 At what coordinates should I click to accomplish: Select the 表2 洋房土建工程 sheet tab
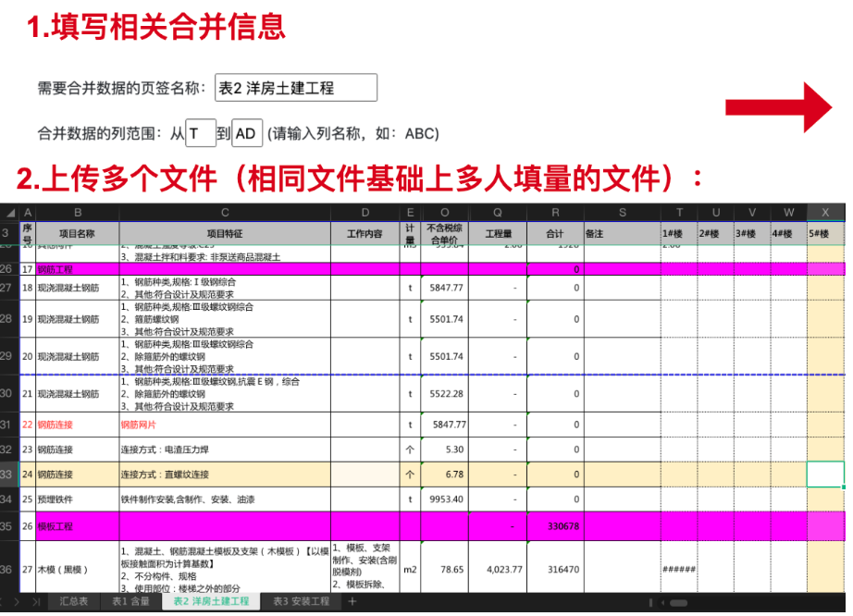point(205,602)
